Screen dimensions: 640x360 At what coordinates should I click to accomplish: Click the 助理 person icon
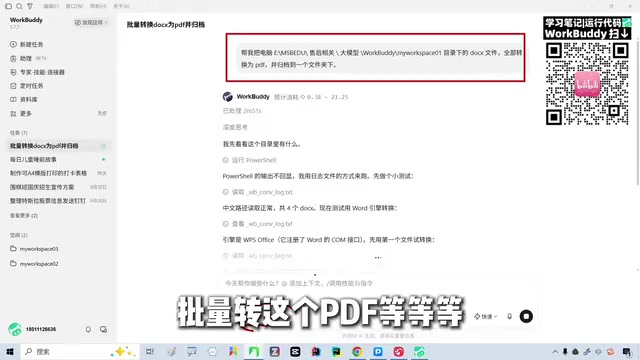13,58
